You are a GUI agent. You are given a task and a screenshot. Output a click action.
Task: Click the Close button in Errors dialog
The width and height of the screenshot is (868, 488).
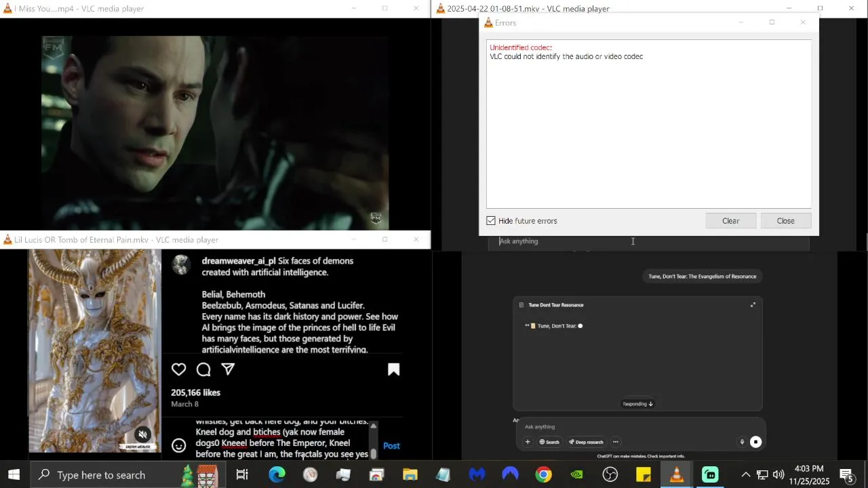click(x=785, y=221)
